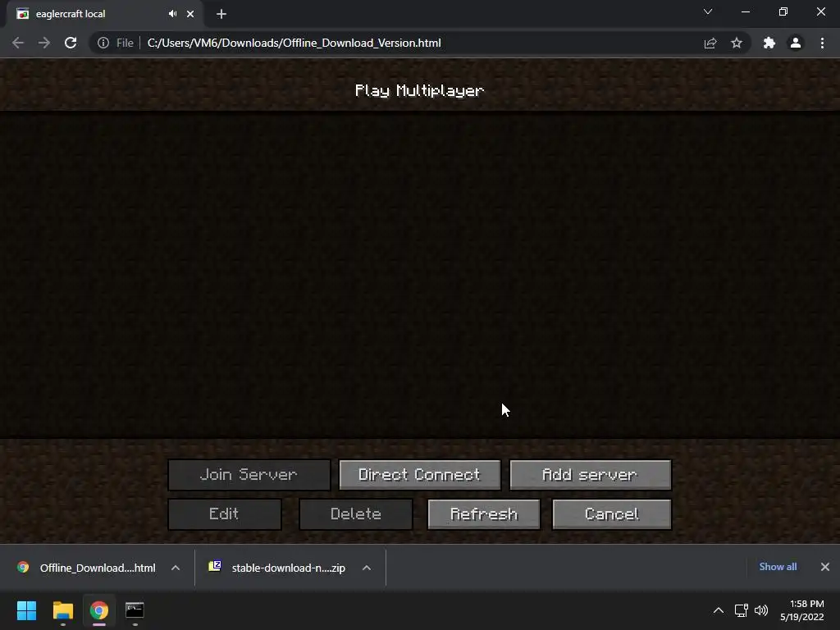Open Chrome three-dot menu
Image resolution: width=840 pixels, height=630 pixels.
(822, 43)
